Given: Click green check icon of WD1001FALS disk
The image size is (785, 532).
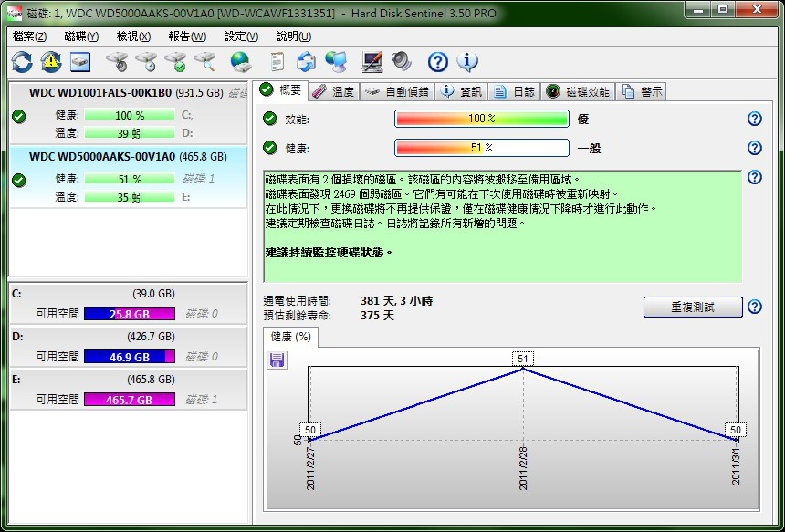Looking at the screenshot, I should click(x=19, y=116).
